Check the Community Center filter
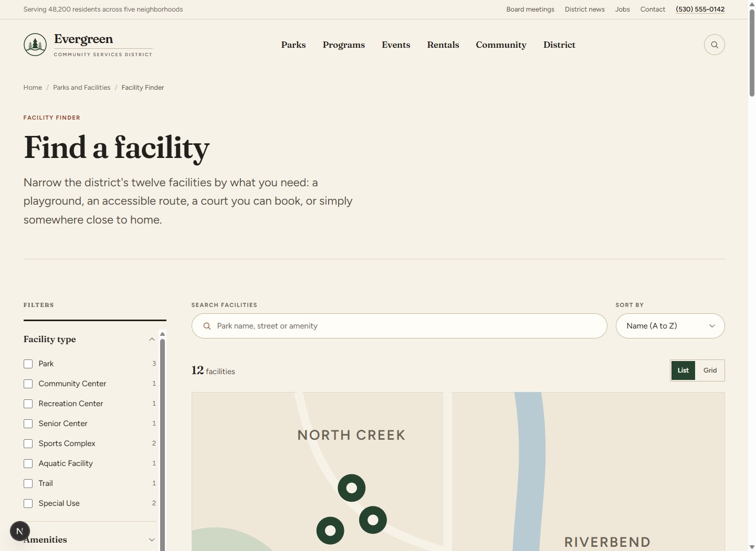756x551 pixels. coord(28,384)
